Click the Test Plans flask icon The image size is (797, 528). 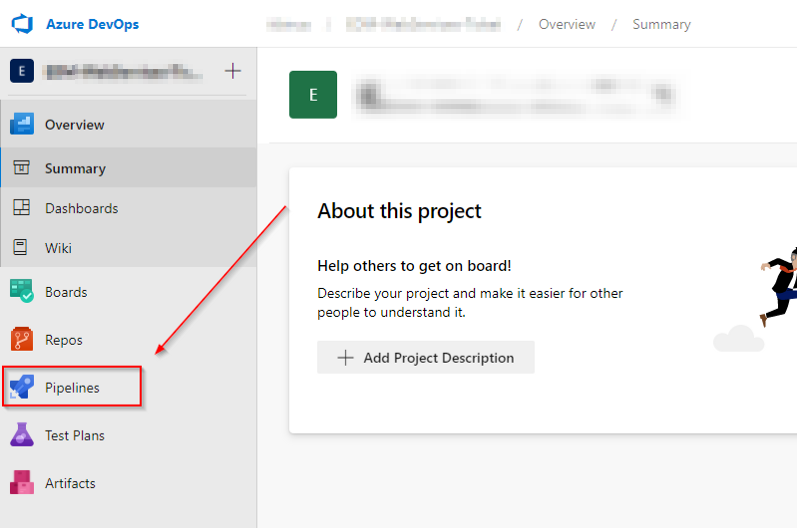pyautogui.click(x=22, y=435)
